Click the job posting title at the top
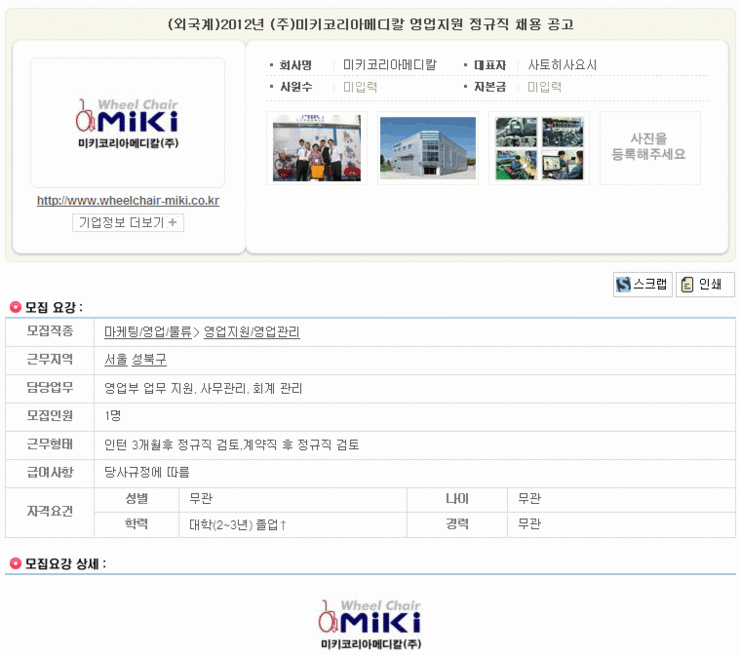 click(370, 24)
